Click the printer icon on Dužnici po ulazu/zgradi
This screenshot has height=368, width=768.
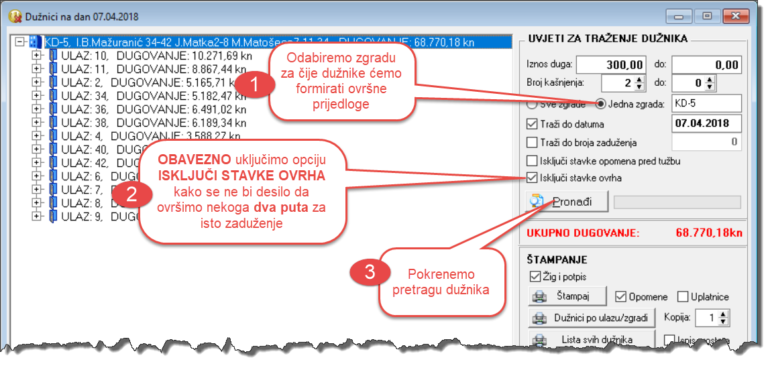click(x=539, y=319)
